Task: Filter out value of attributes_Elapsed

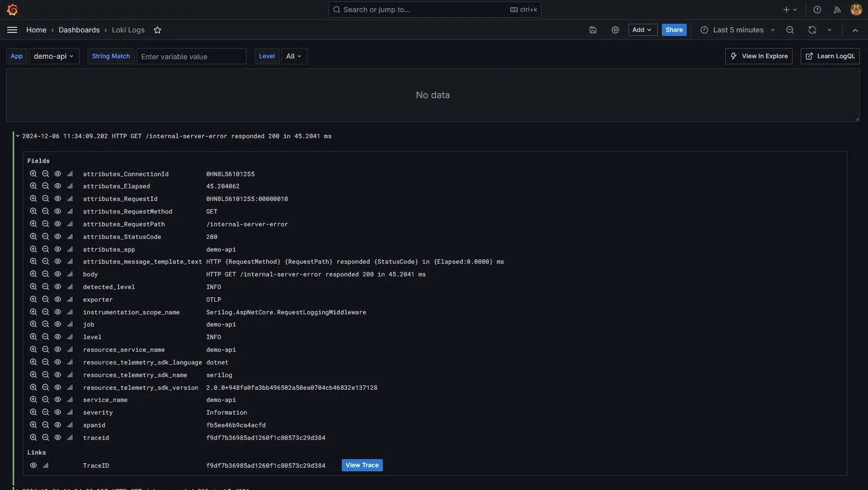Action: (46, 186)
